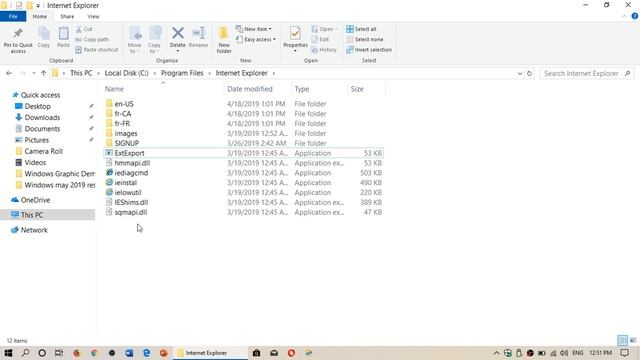This screenshot has width=640, height=360.
Task: Select the SIGNUP folder
Action: pos(127,143)
